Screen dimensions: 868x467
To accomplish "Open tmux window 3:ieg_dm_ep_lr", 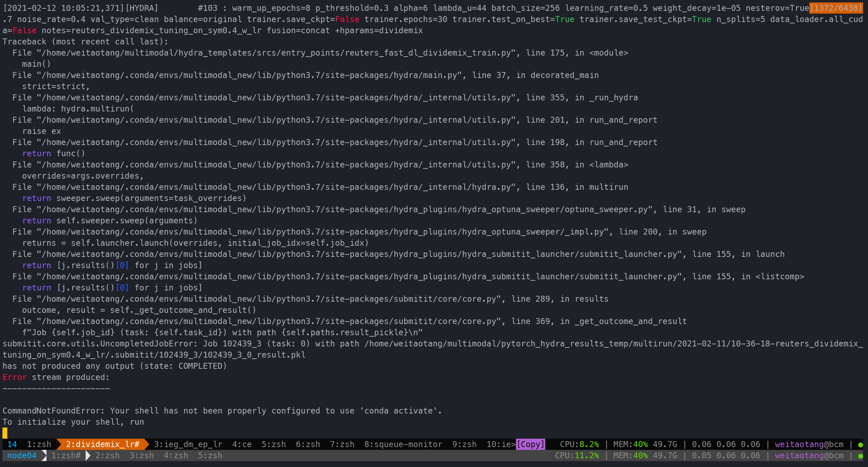I will pyautogui.click(x=188, y=444).
